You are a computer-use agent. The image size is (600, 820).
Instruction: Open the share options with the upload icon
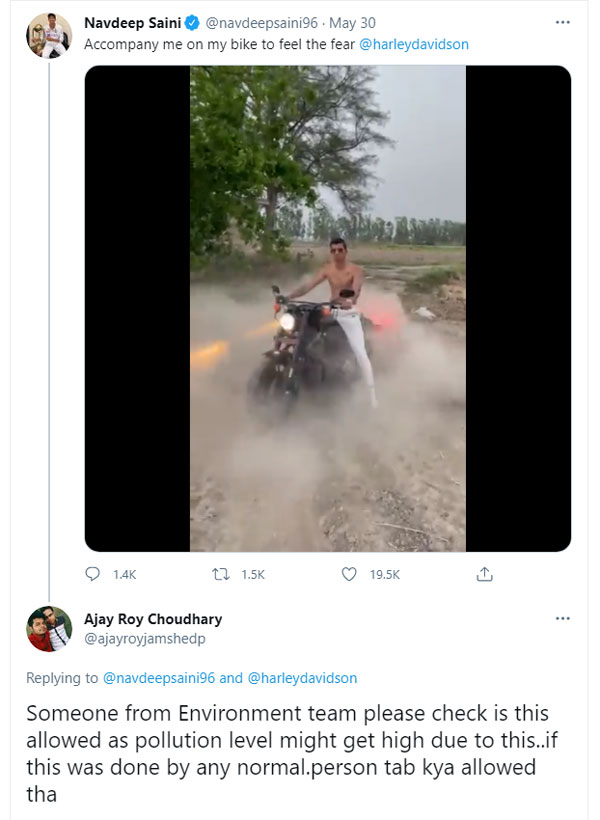[485, 574]
